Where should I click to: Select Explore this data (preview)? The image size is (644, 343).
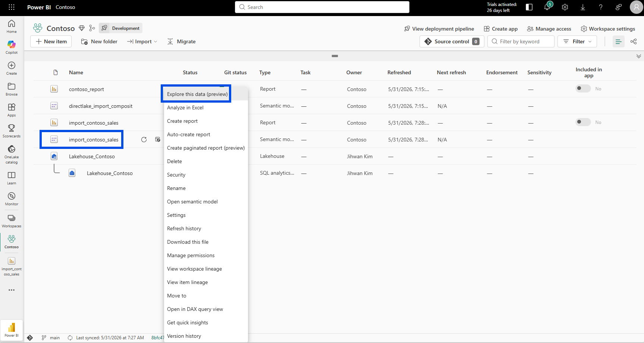[197, 94]
